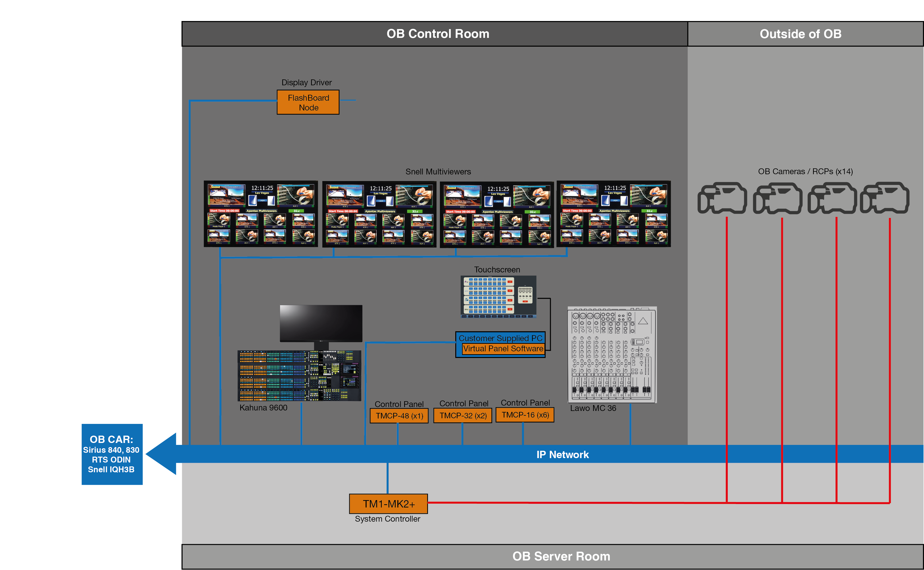Select the Display Driver label

click(306, 83)
